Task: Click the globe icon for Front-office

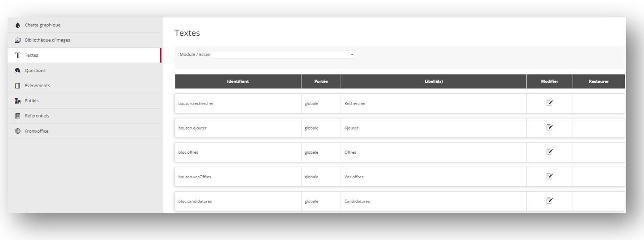Action: pos(18,131)
